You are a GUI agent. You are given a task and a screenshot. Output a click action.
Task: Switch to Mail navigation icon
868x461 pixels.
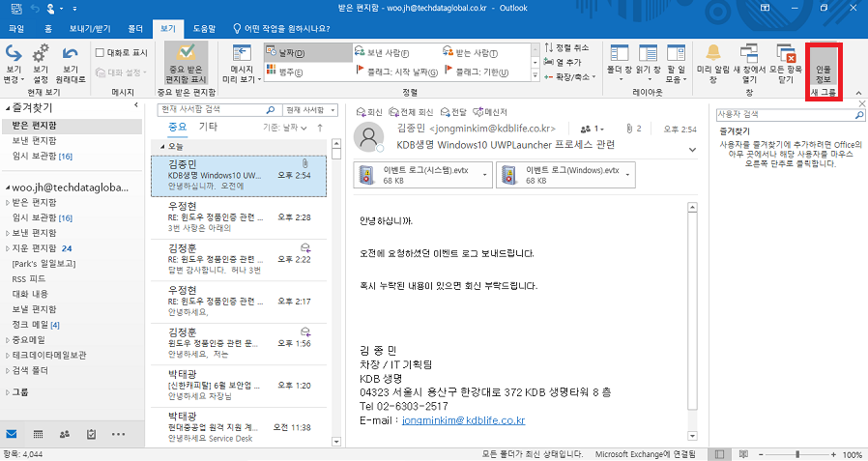tap(12, 434)
